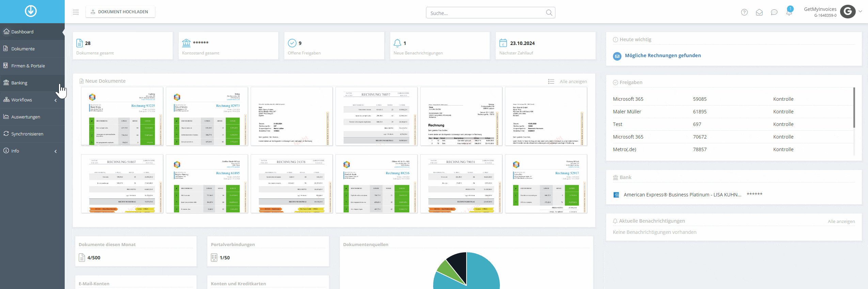
Task: Click the search magnifier icon
Action: click(549, 13)
